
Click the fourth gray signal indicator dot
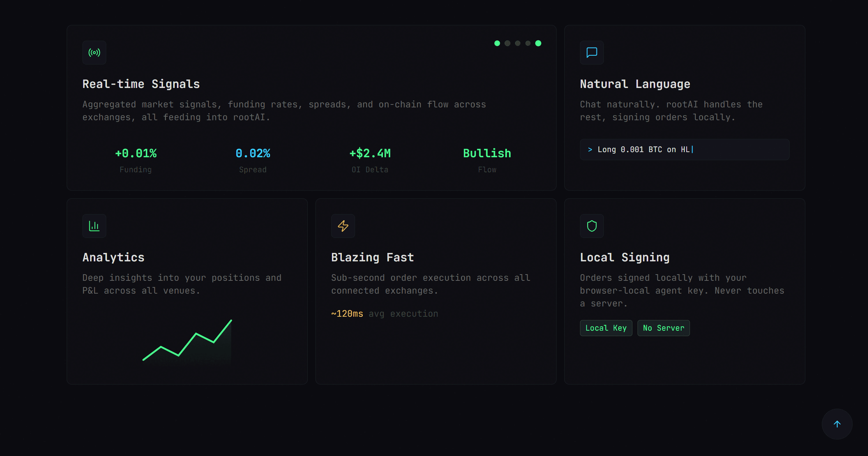pyautogui.click(x=528, y=43)
